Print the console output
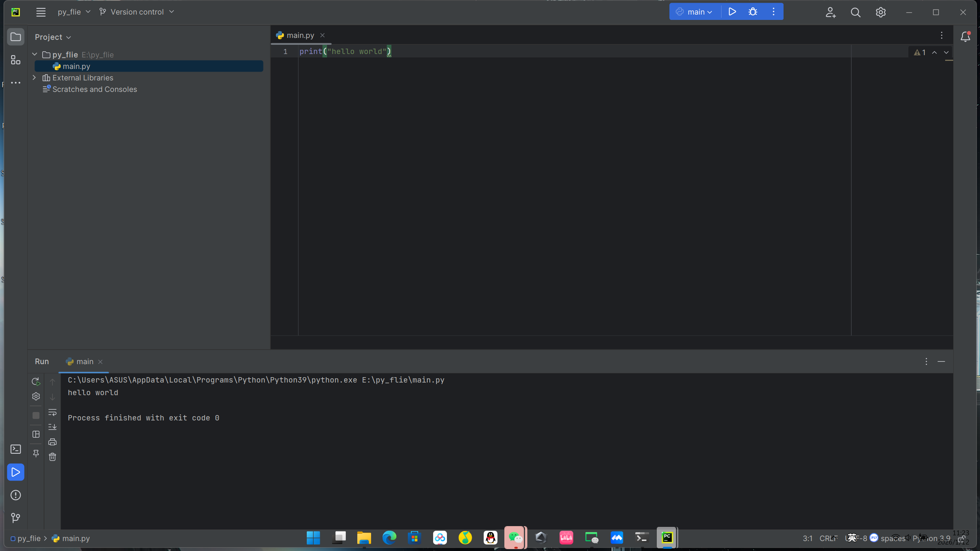Screen dimensions: 980x551 [x=52, y=441]
